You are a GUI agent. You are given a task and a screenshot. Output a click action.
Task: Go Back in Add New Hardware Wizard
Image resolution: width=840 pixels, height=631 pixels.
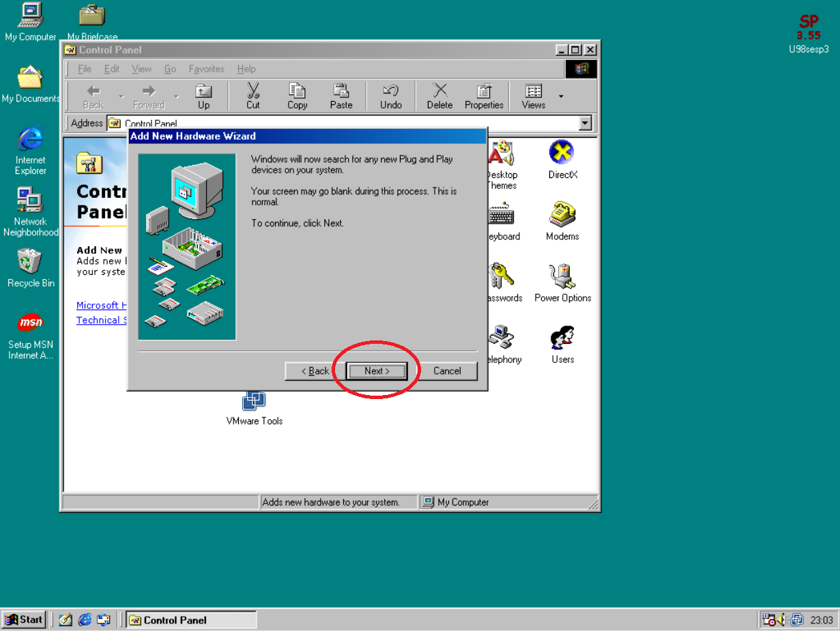tap(315, 371)
